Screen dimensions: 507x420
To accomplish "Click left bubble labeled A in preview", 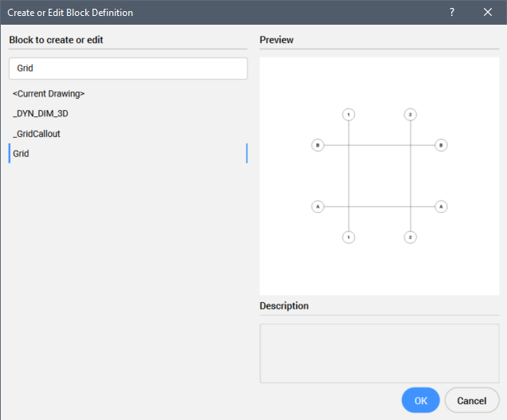I will pos(317,206).
